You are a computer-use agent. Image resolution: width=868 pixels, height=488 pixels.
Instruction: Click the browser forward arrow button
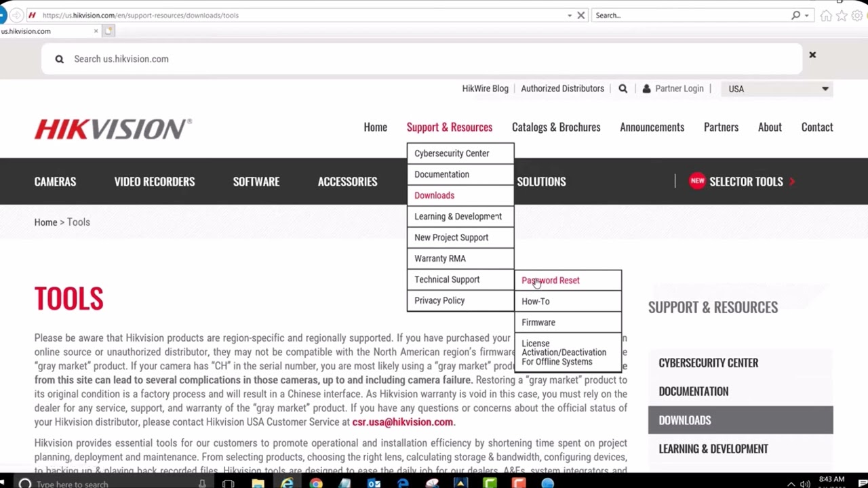click(16, 15)
